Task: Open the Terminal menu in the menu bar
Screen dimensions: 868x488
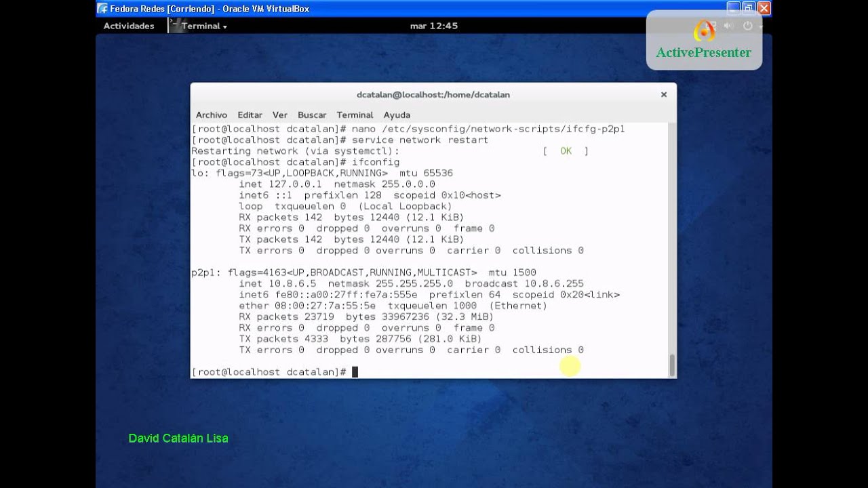Action: 355,115
